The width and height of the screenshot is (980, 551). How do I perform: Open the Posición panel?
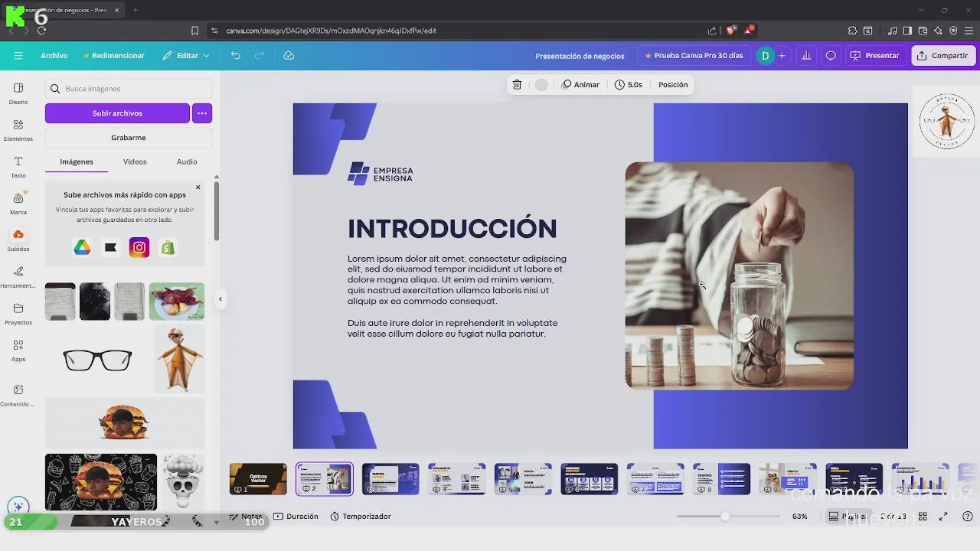click(x=673, y=85)
